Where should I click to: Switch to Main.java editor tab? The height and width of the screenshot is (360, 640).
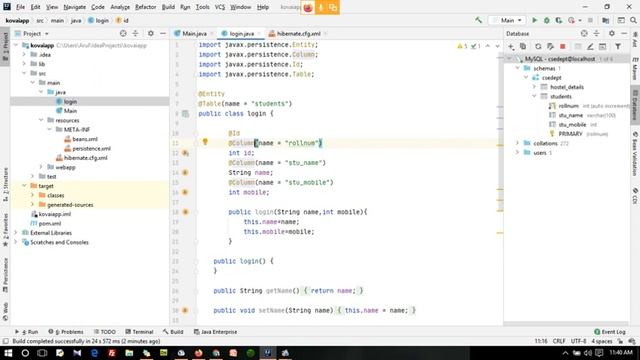pos(194,33)
